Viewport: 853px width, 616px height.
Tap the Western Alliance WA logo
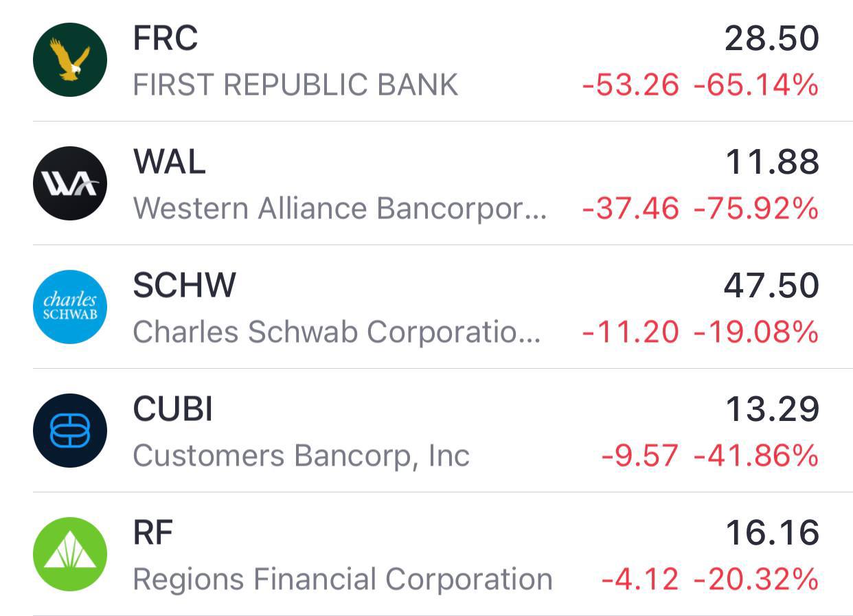70,183
